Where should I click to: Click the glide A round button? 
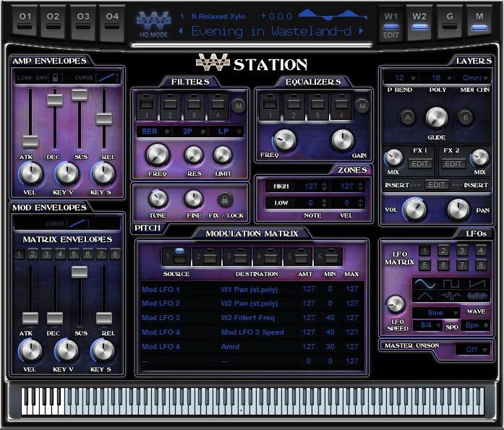coord(408,118)
